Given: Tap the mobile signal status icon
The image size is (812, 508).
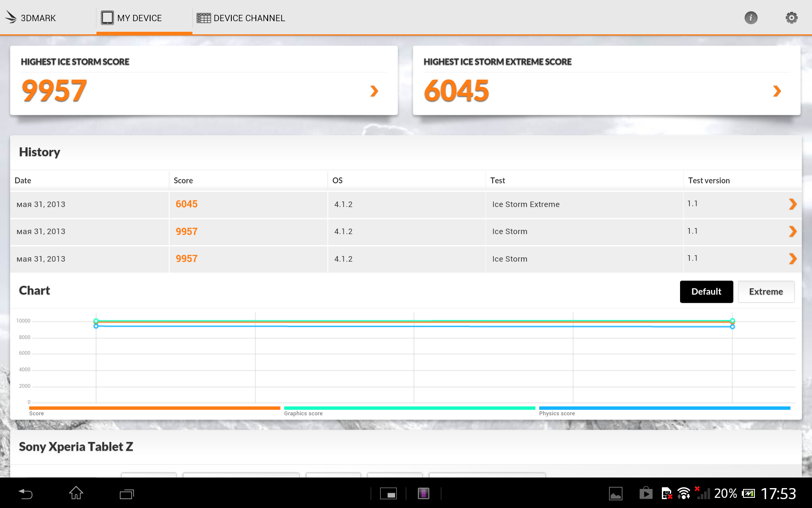Looking at the screenshot, I should tap(702, 493).
